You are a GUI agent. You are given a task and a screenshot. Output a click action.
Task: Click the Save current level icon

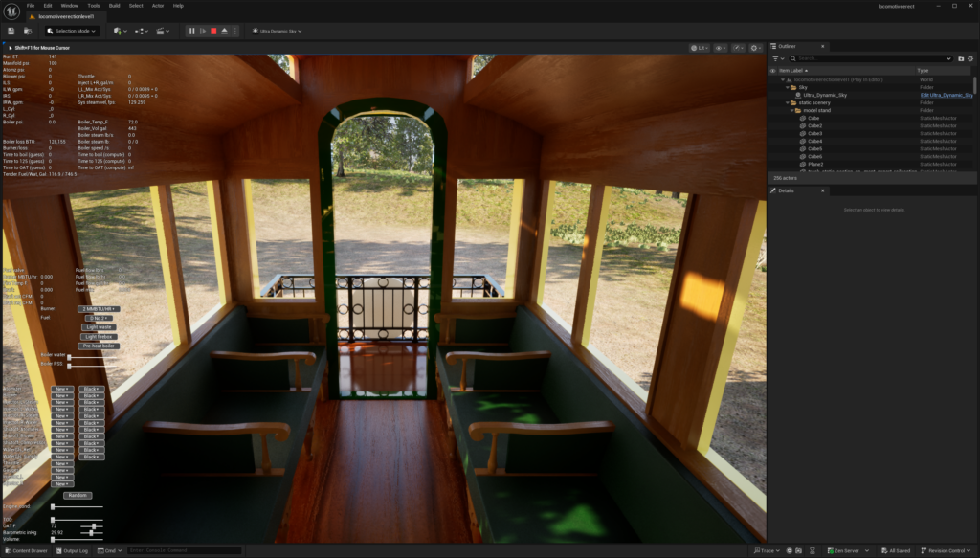(x=11, y=31)
